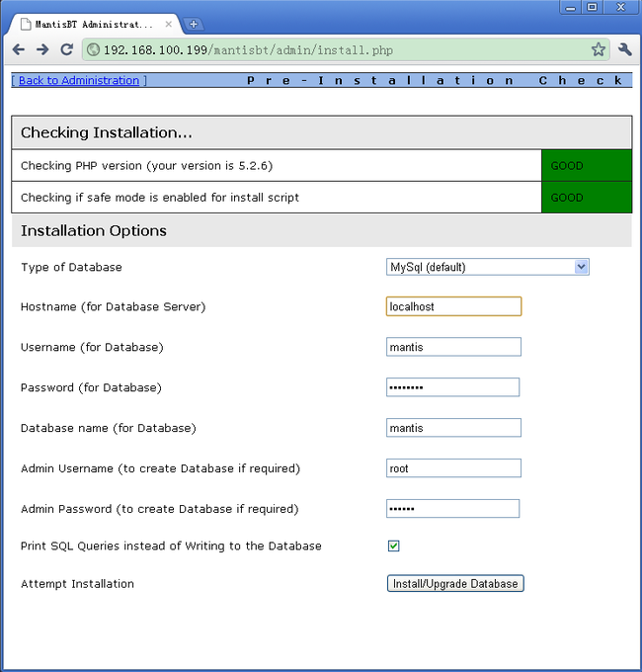
Task: Click GOOD status for PHP version check
Action: pos(587,165)
